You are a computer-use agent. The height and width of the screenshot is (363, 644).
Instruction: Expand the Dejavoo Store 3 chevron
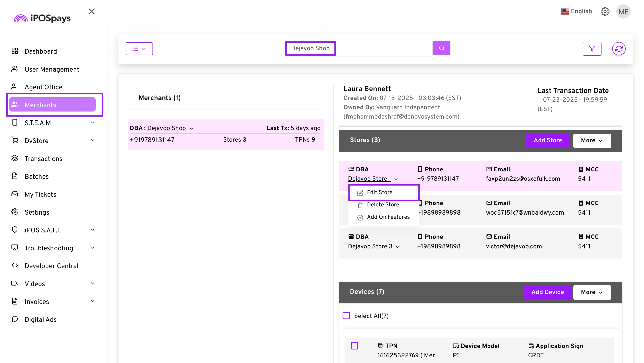click(x=398, y=247)
